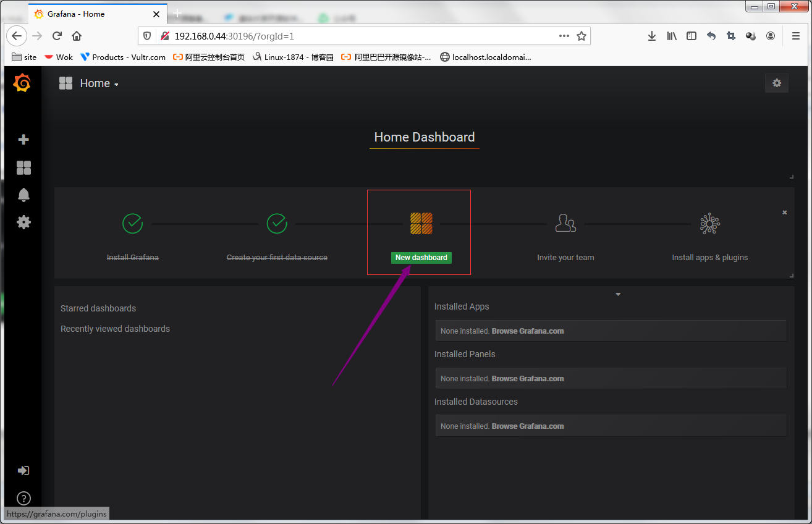The image size is (812, 524).
Task: Click the Create data source checkmark icon
Action: (x=277, y=223)
